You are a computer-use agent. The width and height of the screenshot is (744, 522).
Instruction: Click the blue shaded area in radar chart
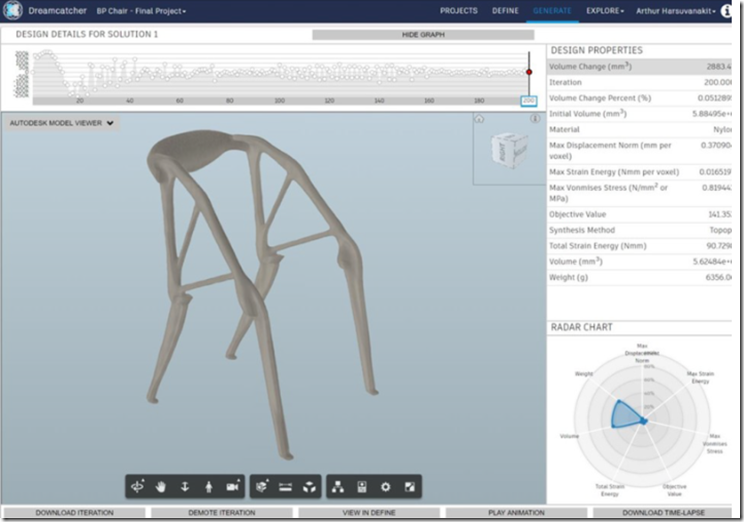(623, 415)
